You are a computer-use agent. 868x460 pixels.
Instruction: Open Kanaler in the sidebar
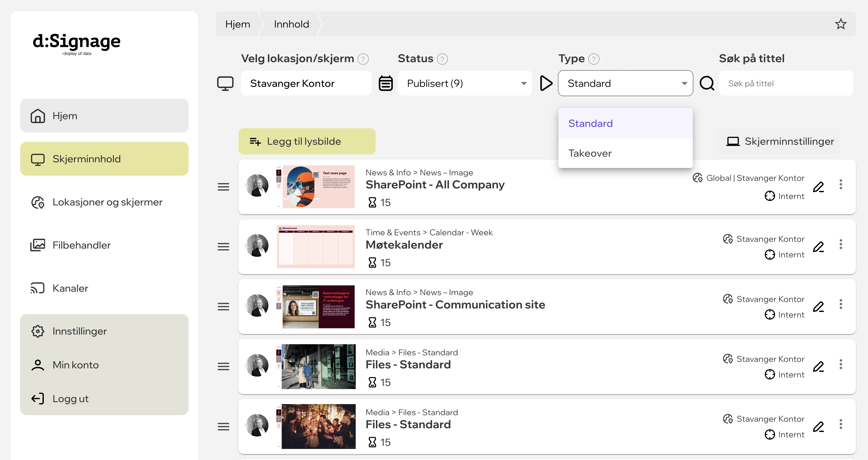click(104, 288)
